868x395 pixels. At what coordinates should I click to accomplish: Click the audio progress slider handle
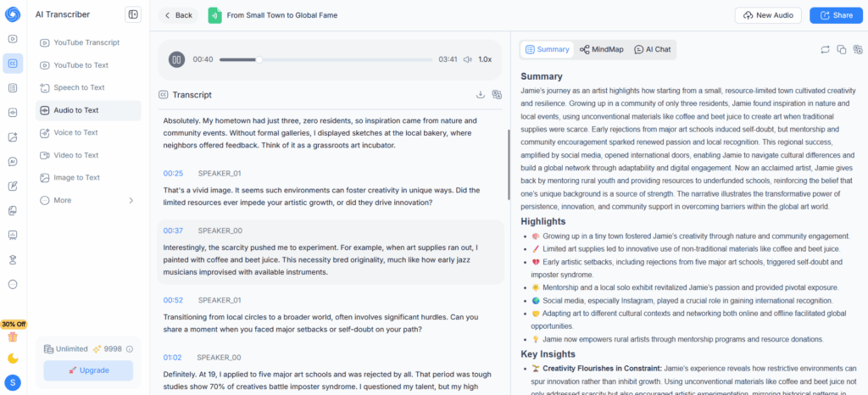[x=259, y=59]
